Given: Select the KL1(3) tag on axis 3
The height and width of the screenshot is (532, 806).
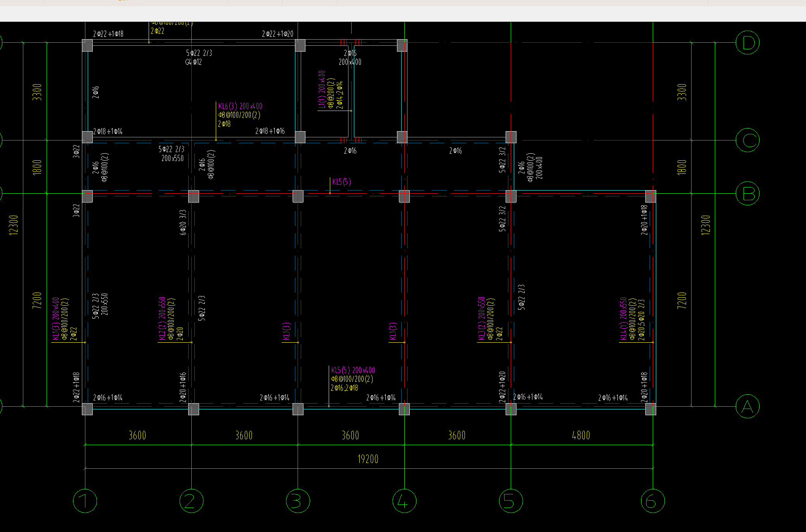Looking at the screenshot, I should [x=286, y=331].
